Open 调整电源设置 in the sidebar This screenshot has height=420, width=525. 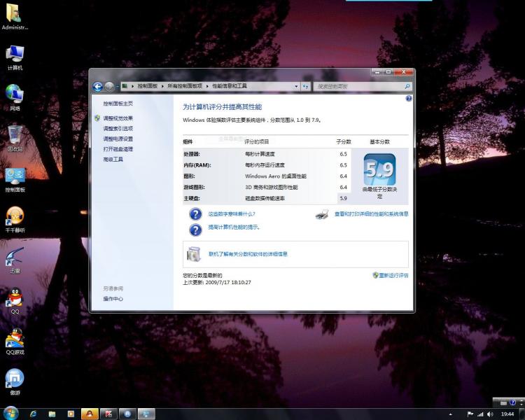click(x=118, y=139)
